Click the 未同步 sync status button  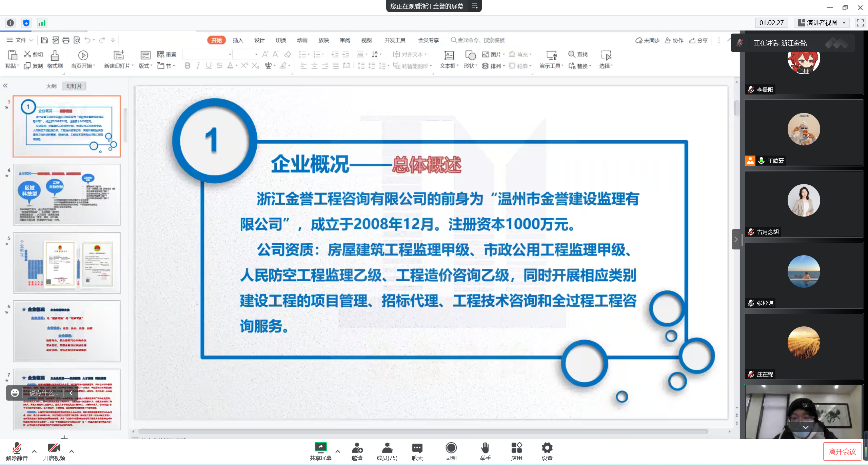tap(647, 40)
